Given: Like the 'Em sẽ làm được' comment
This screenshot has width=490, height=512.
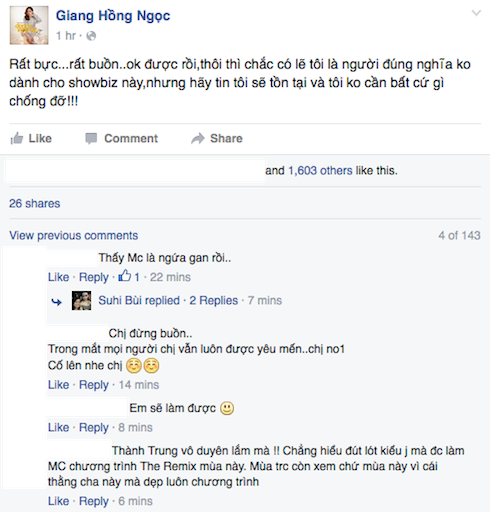Looking at the screenshot, I should point(58,427).
